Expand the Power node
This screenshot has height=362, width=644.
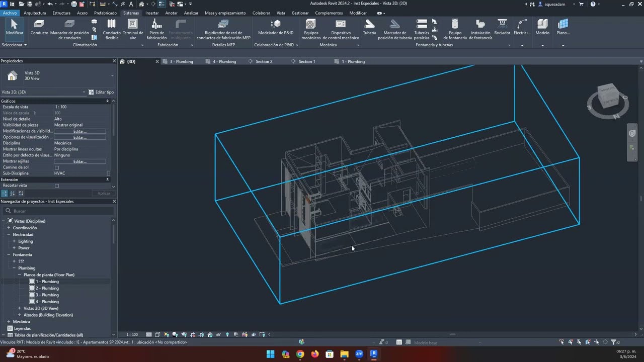click(x=14, y=248)
